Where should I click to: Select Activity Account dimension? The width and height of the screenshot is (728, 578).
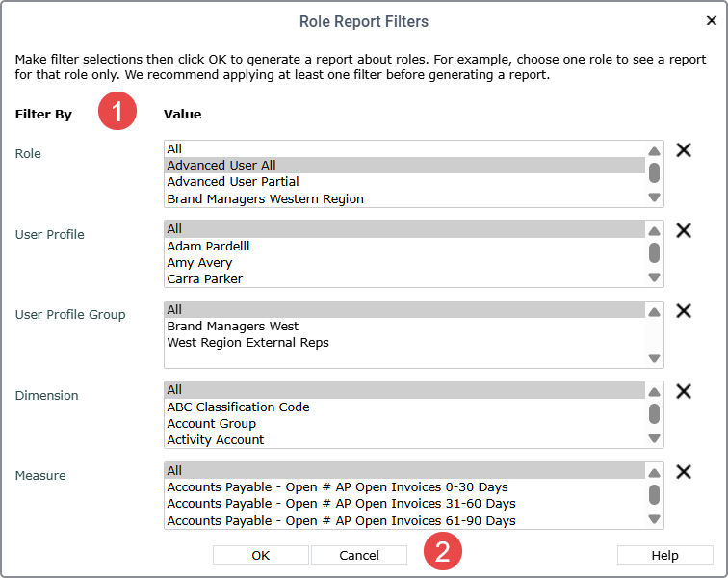404,439
